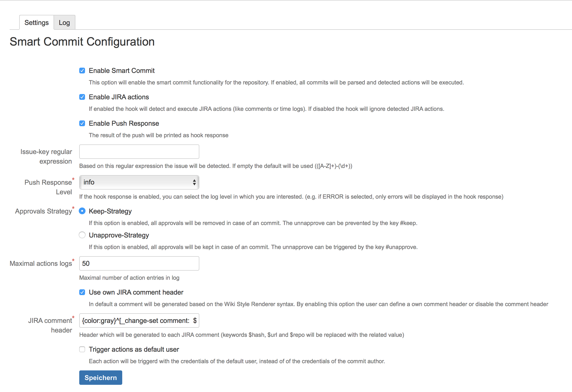Focus the JIRA comment header text field
Viewport: 572px width, 392px height.
point(139,321)
